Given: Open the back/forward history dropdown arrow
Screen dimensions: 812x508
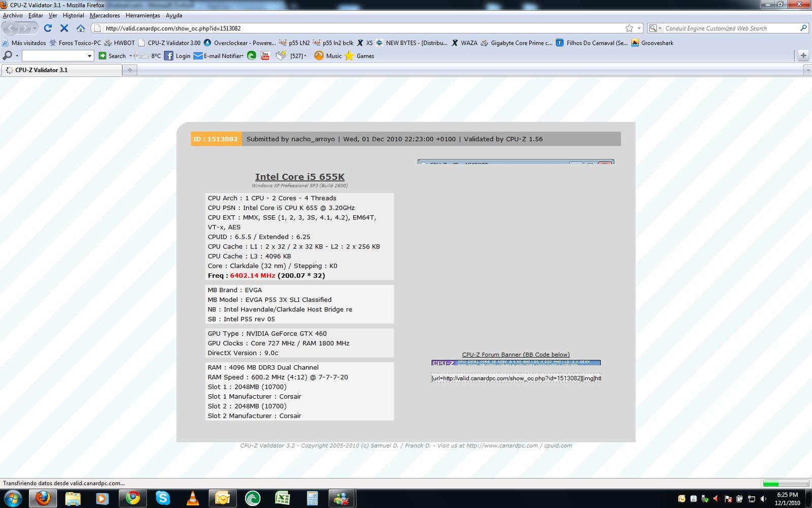Looking at the screenshot, I should pyautogui.click(x=35, y=28).
